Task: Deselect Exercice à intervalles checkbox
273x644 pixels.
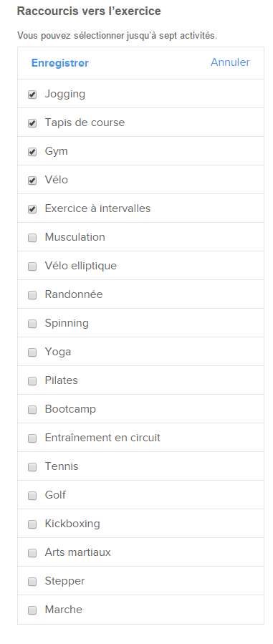Action: click(32, 209)
